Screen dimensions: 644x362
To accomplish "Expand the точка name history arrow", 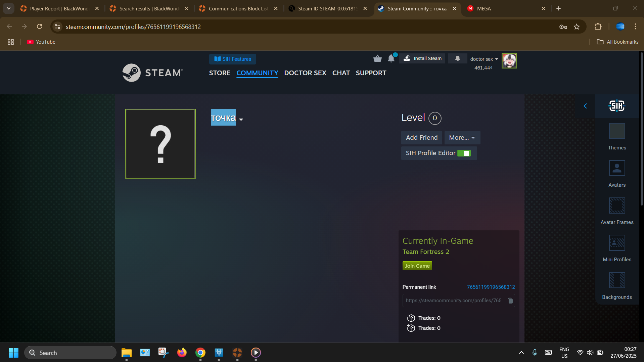I will (x=241, y=120).
